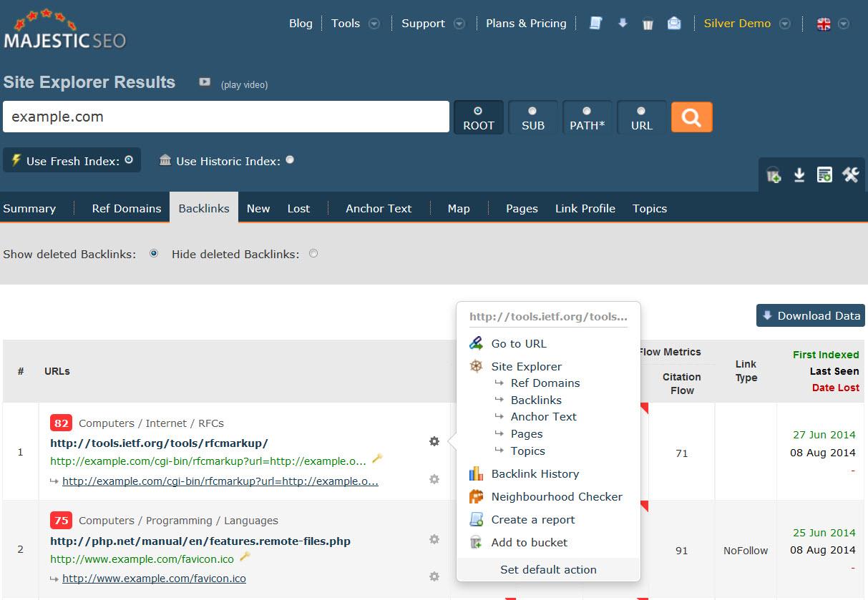The width and height of the screenshot is (868, 600).
Task: Click the key icon after green example.com/cgi-bin URL
Action: [378, 458]
